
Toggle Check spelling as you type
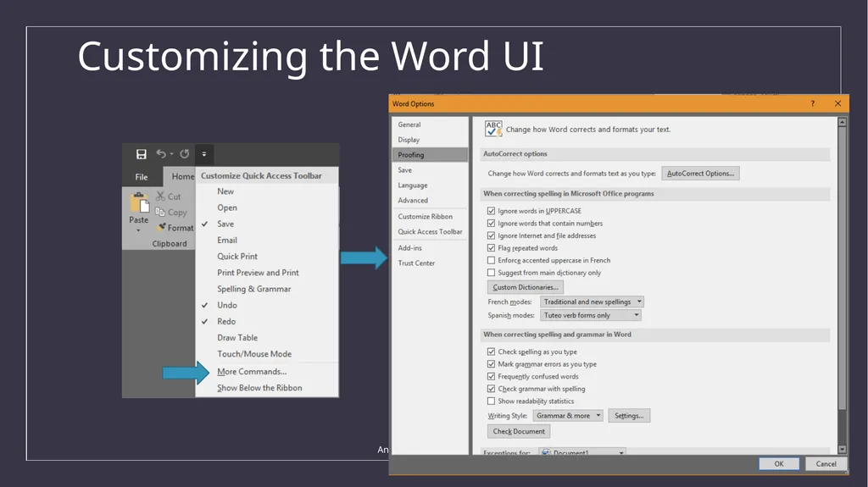pos(491,351)
